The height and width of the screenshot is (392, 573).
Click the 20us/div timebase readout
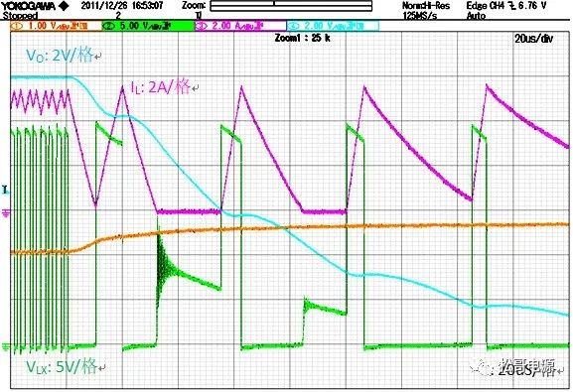[534, 39]
